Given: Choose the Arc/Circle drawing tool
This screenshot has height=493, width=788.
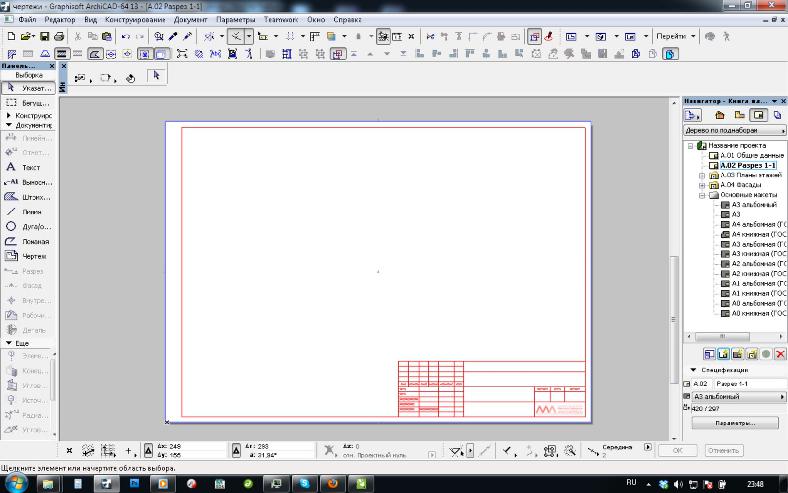Looking at the screenshot, I should tap(24, 227).
